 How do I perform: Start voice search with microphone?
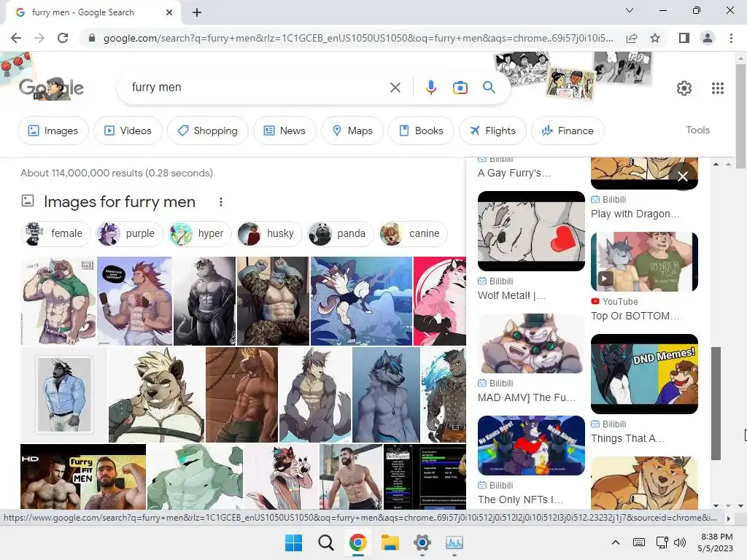430,87
